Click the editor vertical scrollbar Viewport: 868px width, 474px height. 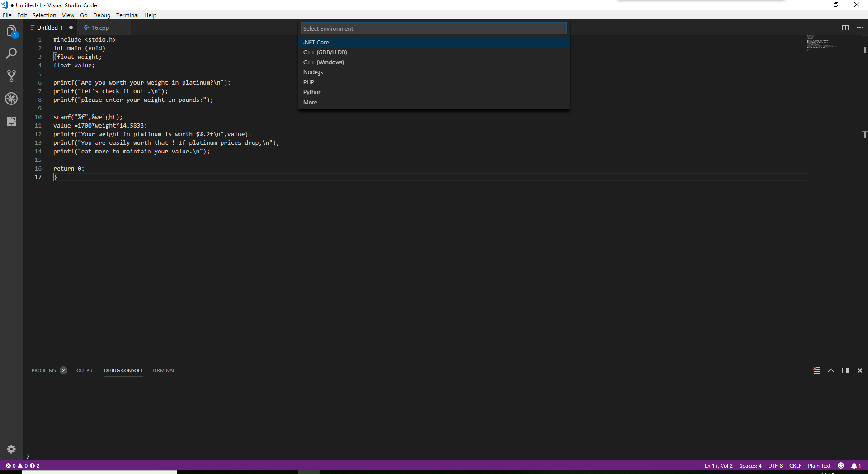click(864, 198)
